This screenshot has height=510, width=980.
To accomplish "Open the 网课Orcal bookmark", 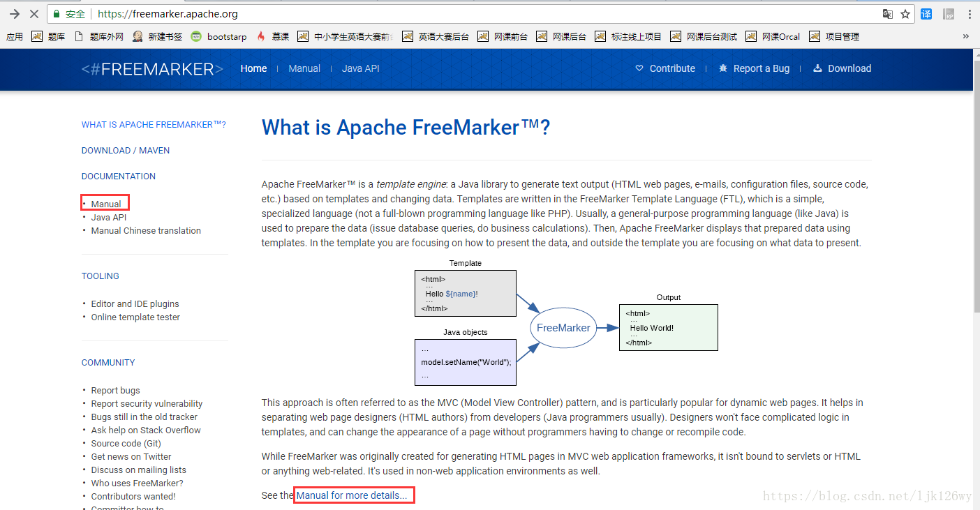I will click(x=773, y=37).
